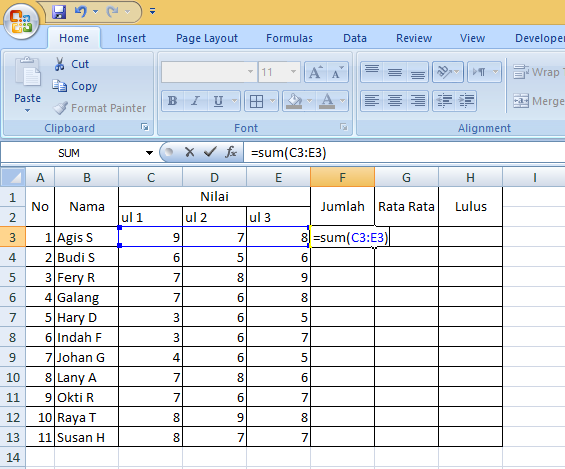Click the Cut scissors icon

click(x=59, y=64)
